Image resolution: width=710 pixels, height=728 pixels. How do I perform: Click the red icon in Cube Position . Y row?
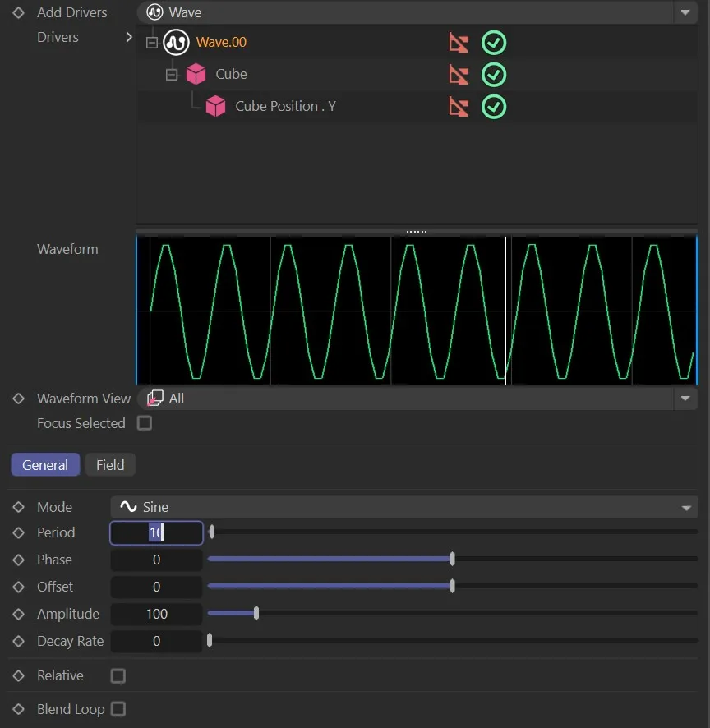tap(458, 107)
